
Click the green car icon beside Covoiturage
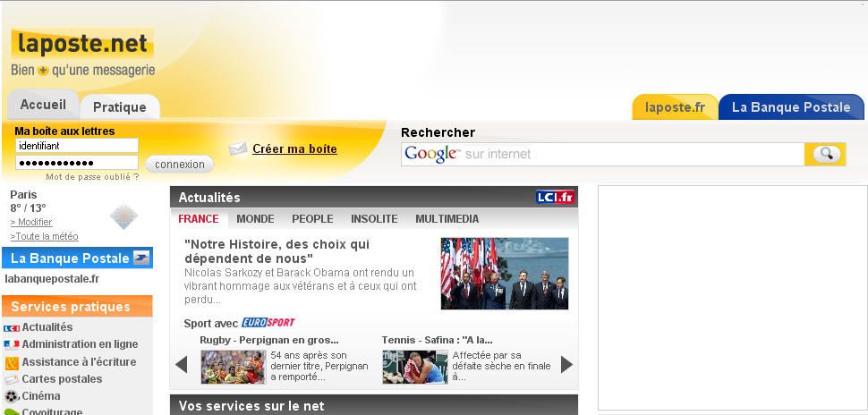click(12, 411)
